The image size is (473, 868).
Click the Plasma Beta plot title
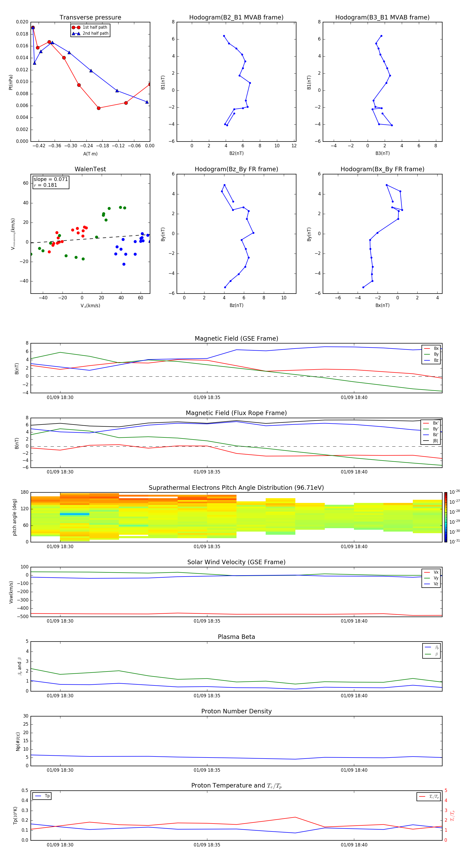pyautogui.click(x=236, y=637)
